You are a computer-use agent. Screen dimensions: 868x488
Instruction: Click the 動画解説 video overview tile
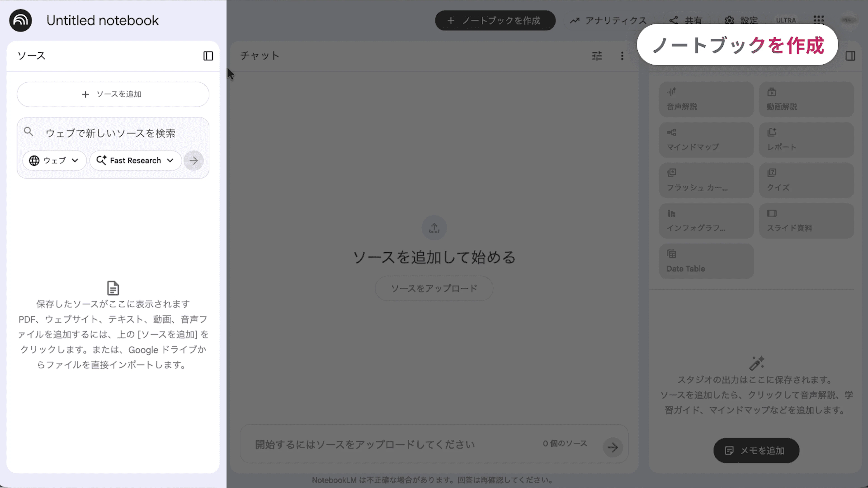pos(806,99)
